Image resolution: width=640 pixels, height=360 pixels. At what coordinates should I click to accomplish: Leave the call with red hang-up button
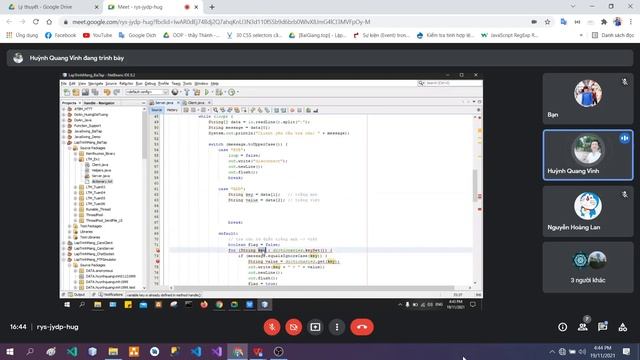click(x=362, y=327)
